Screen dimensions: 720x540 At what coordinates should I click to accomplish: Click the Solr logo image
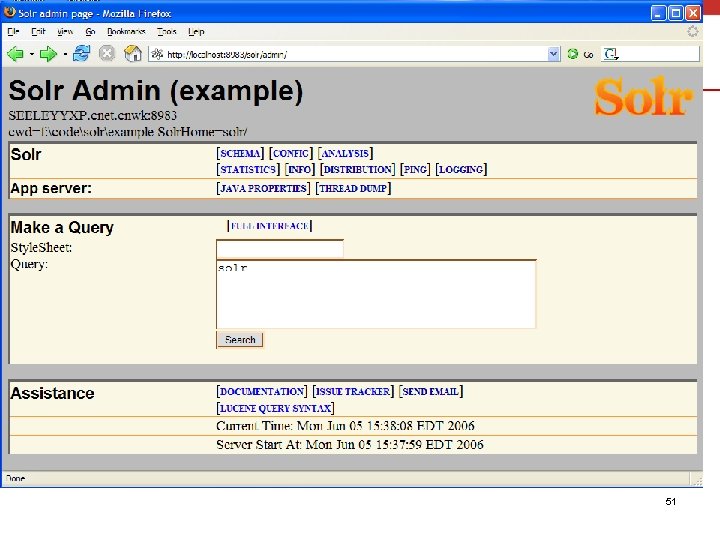point(643,96)
